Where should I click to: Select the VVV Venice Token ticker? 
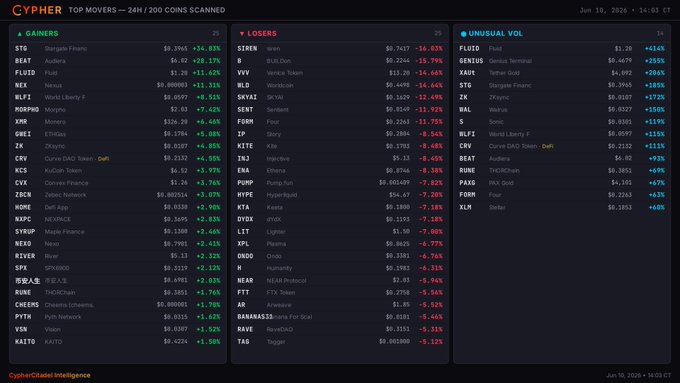(x=243, y=73)
